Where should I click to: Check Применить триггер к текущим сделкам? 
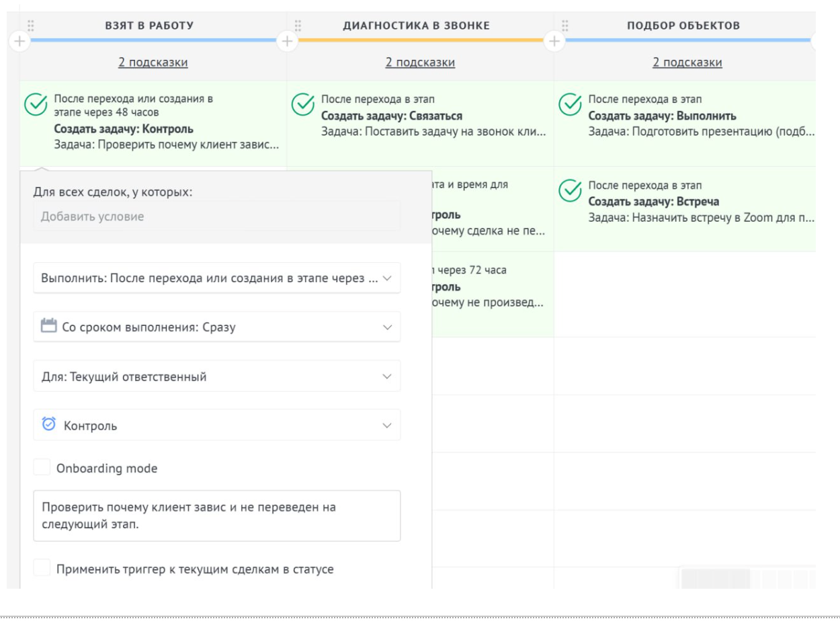tap(42, 569)
